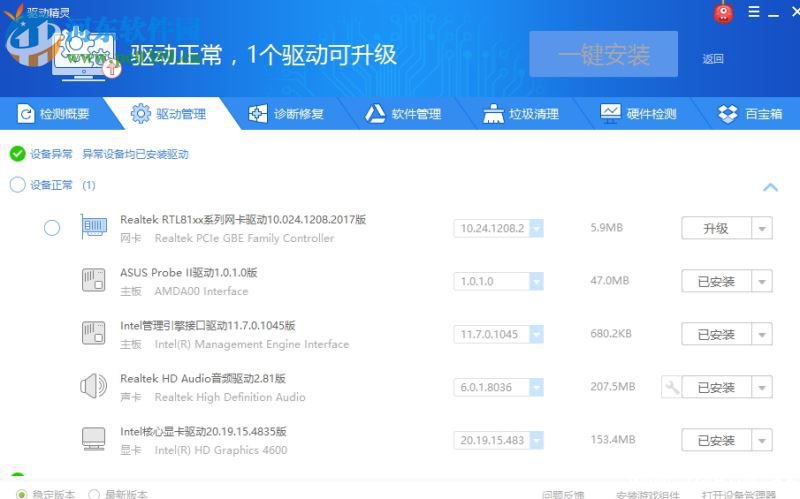The image size is (800, 499).
Task: Click the red mascot icon in title bar
Action: pos(723,12)
